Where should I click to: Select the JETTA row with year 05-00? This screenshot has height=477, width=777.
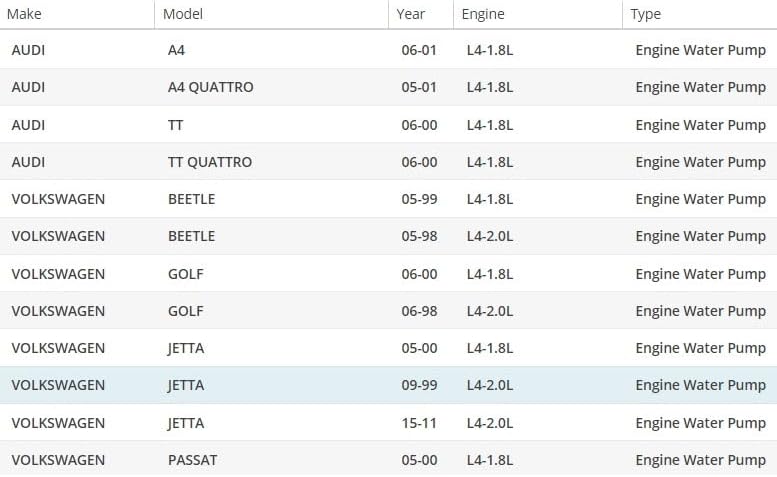click(x=388, y=348)
